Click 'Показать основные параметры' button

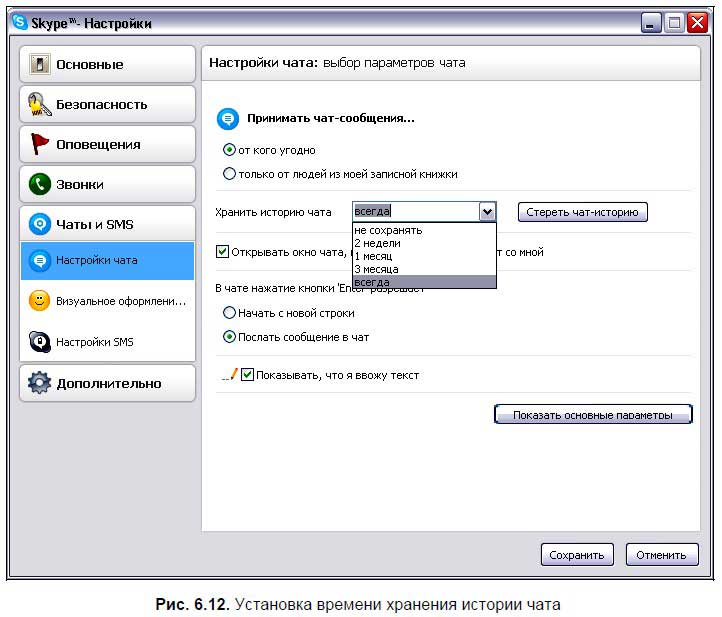click(x=593, y=415)
